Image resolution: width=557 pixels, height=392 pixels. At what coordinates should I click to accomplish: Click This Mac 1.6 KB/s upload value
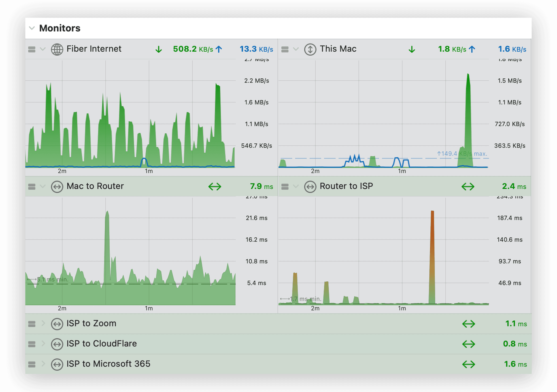point(512,49)
